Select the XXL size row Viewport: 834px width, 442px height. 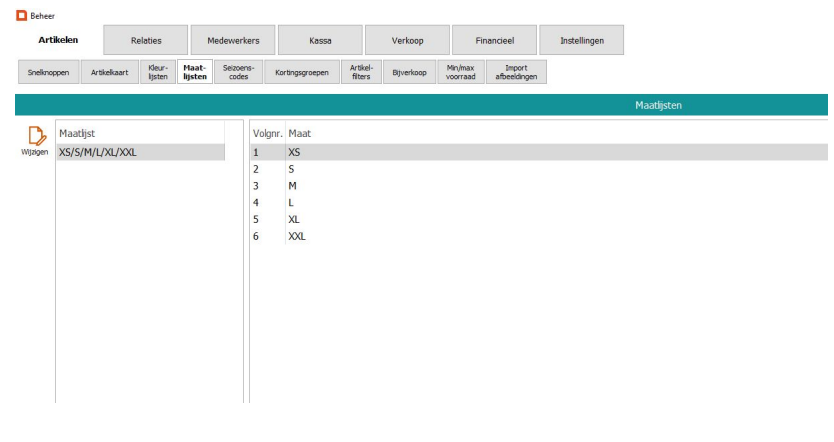[x=296, y=236]
